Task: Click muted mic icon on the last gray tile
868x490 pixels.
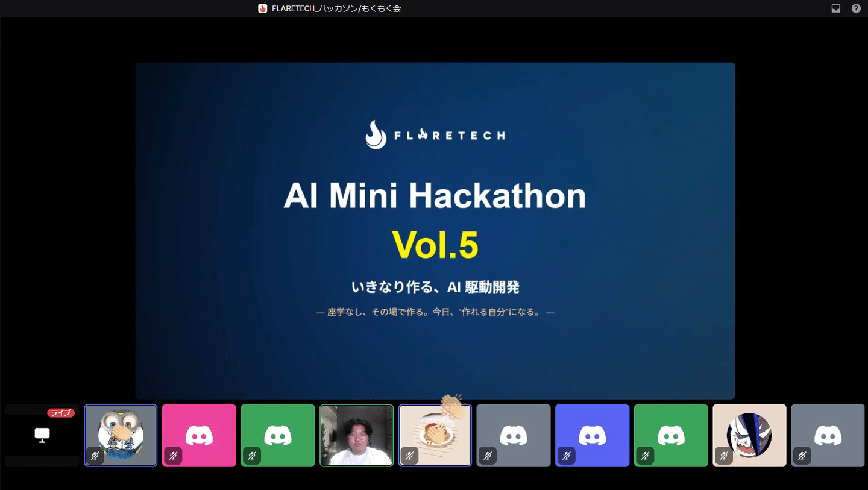Action: coord(802,456)
